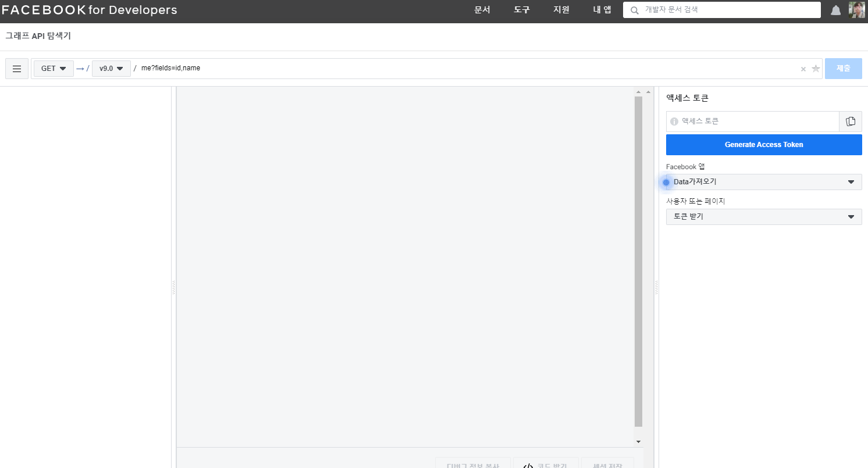Click the 제출 submit button
868x468 pixels.
[843, 68]
